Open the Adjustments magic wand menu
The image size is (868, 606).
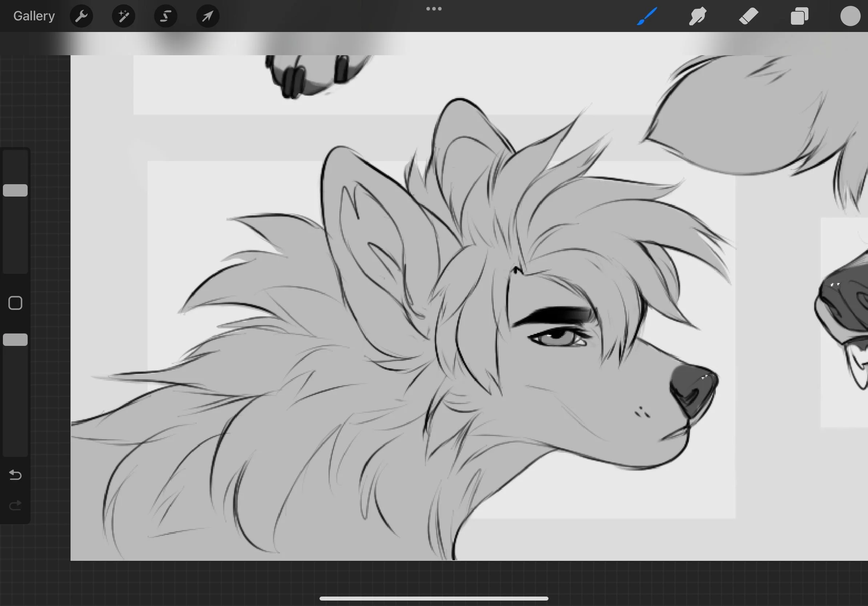pos(124,16)
